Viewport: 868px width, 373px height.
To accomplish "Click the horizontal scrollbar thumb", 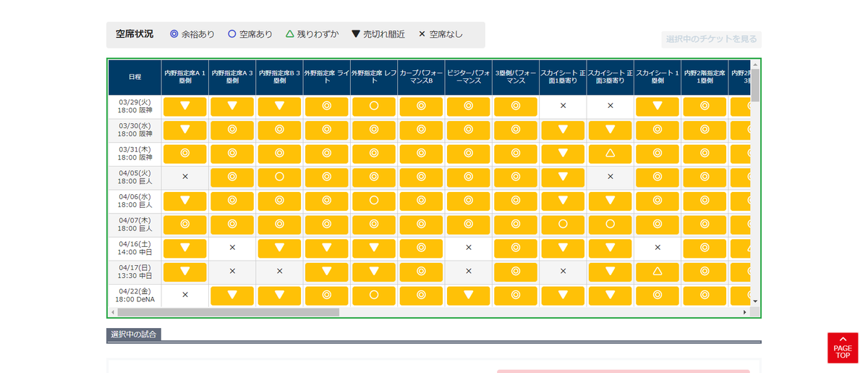I will coord(228,312).
